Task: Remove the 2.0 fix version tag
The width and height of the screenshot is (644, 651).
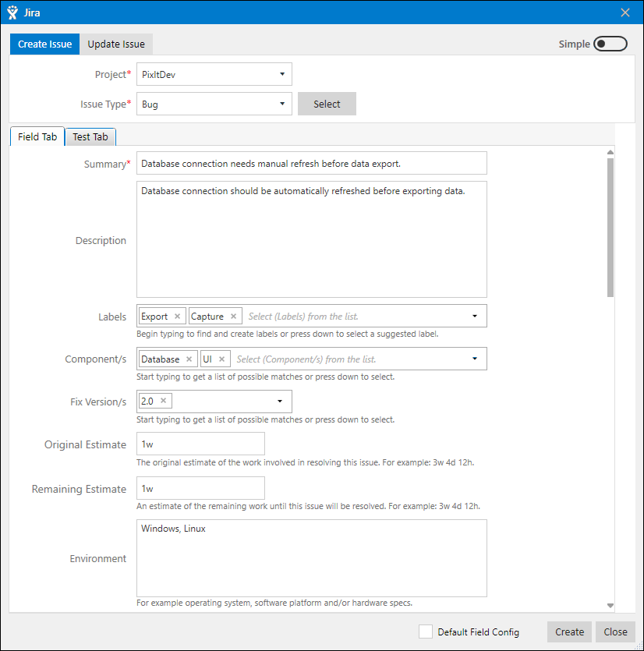Action: click(x=163, y=401)
